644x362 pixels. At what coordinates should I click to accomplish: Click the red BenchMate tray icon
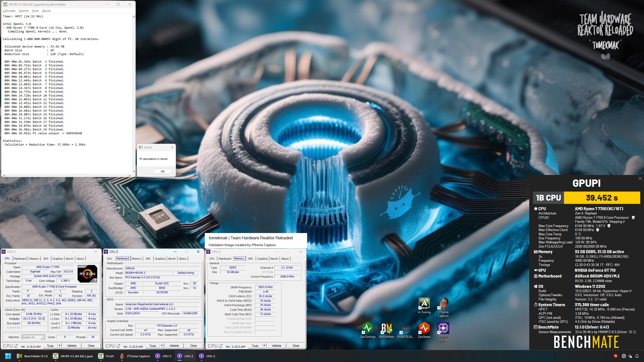[616, 356]
